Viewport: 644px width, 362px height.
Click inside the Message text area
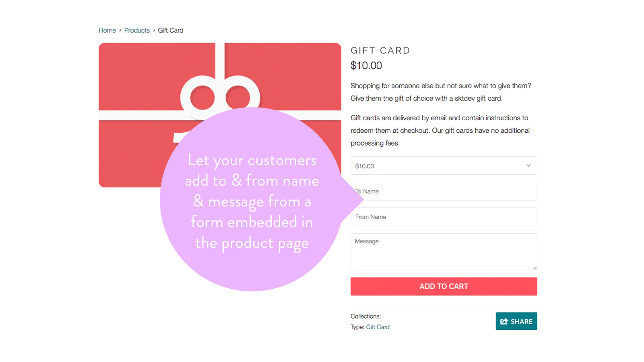point(444,252)
